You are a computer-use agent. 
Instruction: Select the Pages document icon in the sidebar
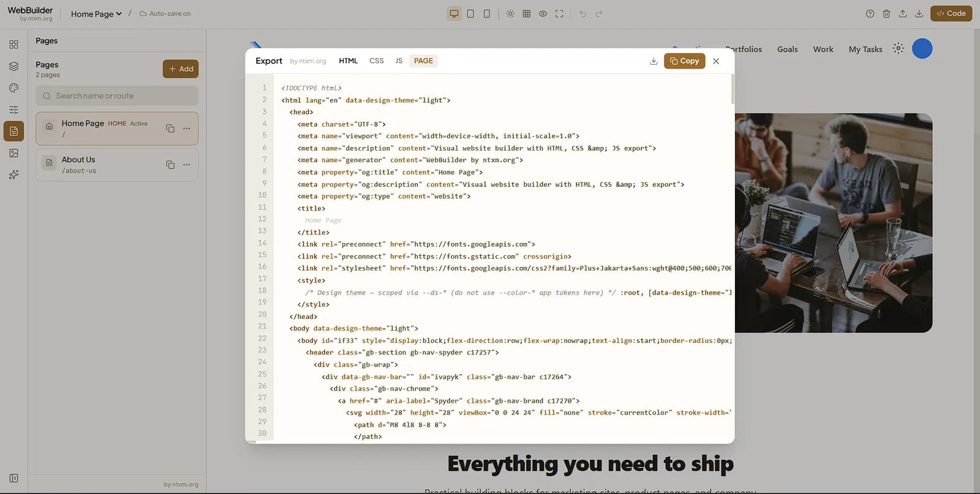13,131
